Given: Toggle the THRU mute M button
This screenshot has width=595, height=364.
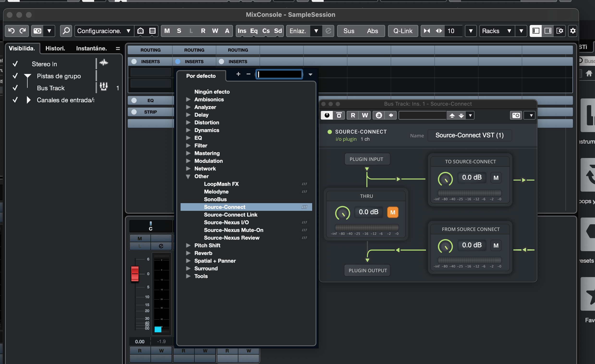Looking at the screenshot, I should tap(392, 212).
